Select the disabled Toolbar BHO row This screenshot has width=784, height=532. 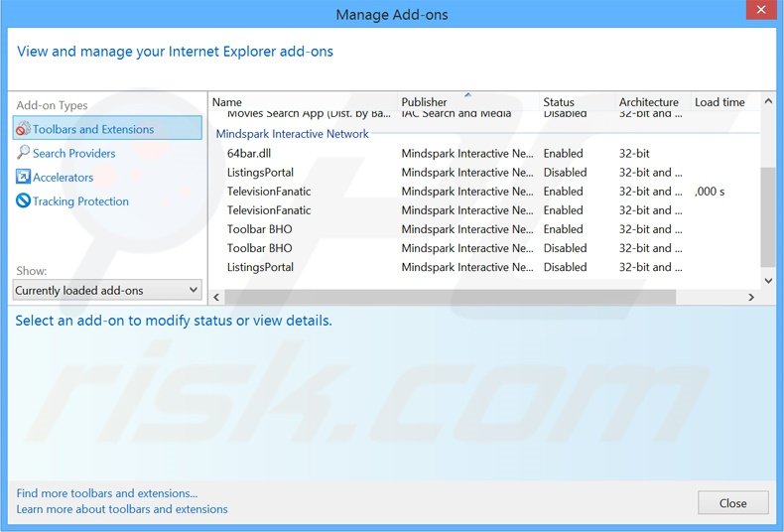[260, 248]
